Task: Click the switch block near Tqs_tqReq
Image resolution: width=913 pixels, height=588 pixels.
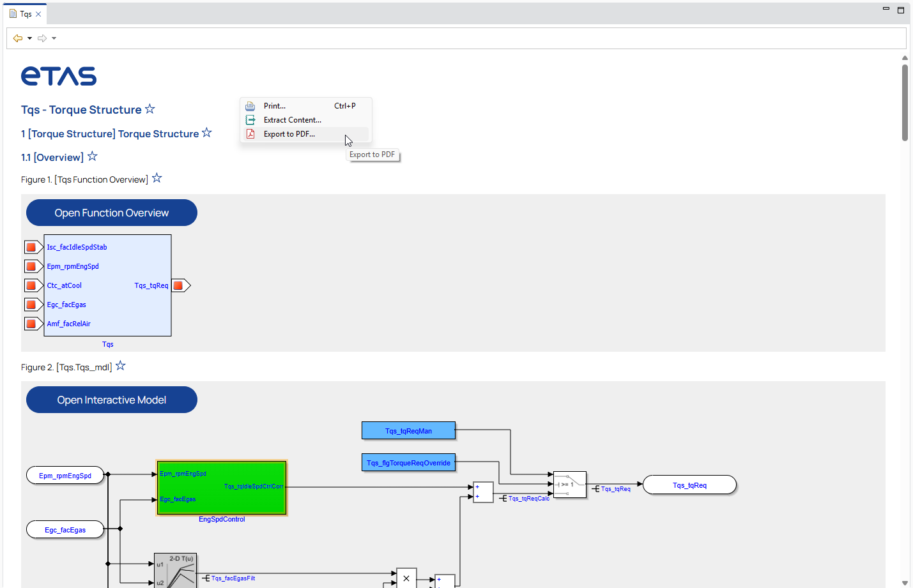Action: coord(569,485)
